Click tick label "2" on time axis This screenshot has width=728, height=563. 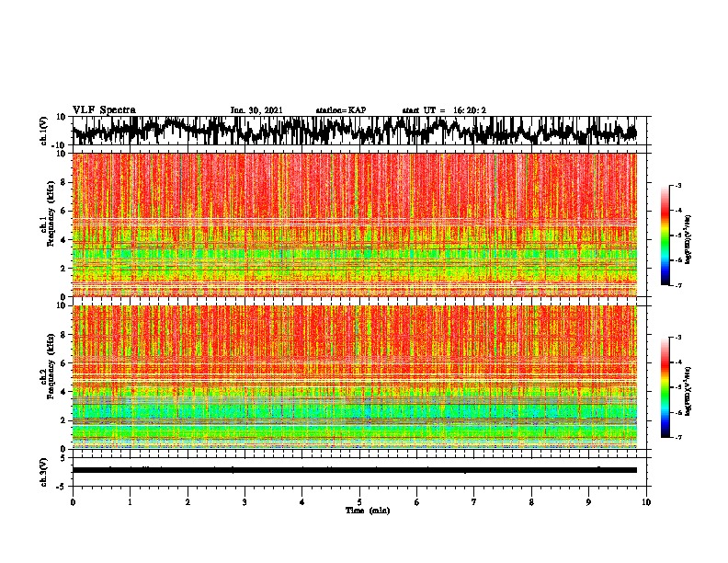(188, 502)
